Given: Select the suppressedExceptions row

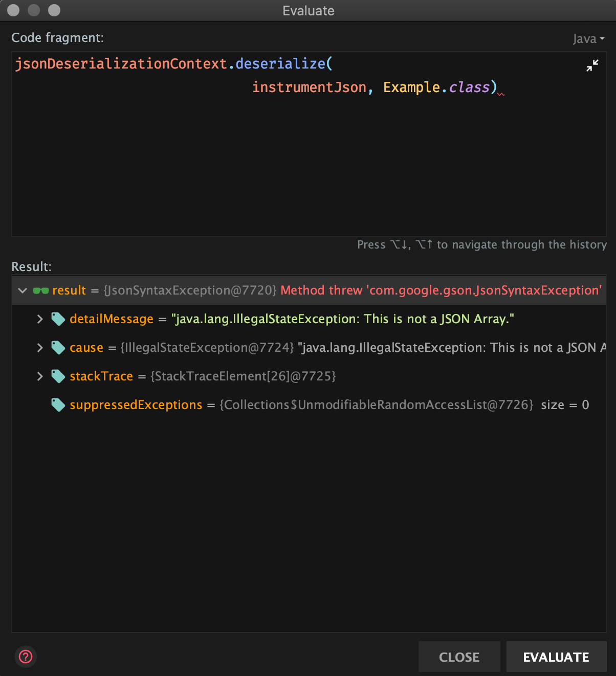Looking at the screenshot, I should tap(309, 405).
